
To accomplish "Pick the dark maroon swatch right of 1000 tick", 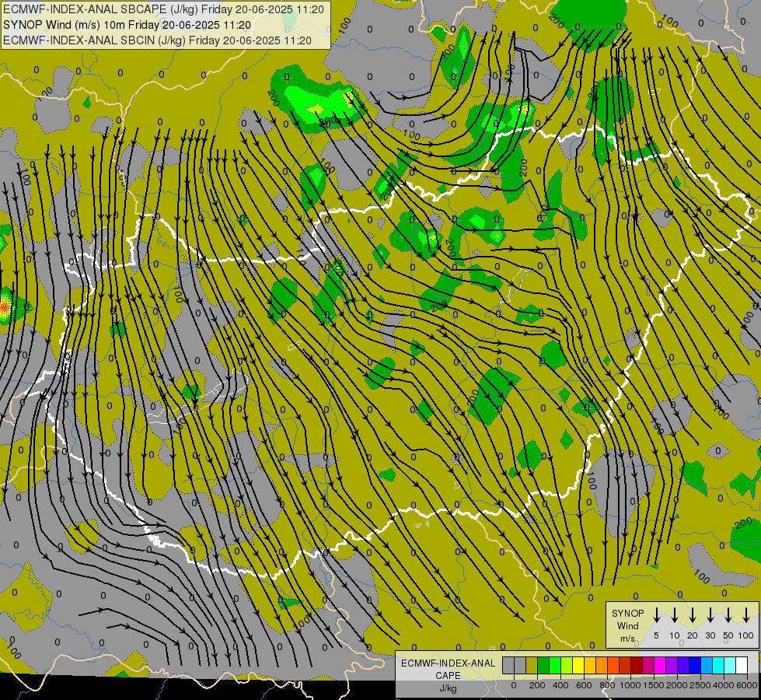I will [637, 665].
